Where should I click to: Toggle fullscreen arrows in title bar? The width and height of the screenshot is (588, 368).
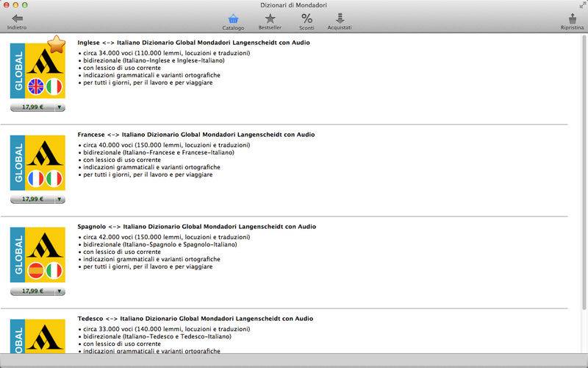[x=582, y=5]
